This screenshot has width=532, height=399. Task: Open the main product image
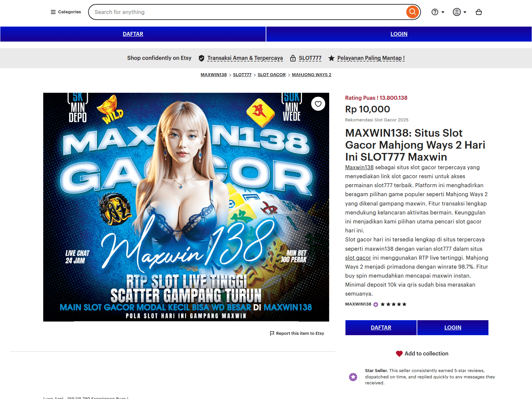(186, 207)
